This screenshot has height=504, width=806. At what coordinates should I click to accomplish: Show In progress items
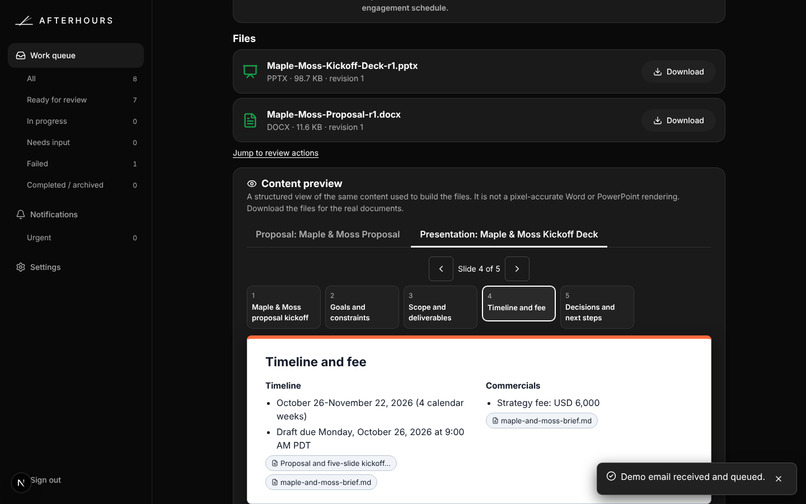click(x=81, y=121)
